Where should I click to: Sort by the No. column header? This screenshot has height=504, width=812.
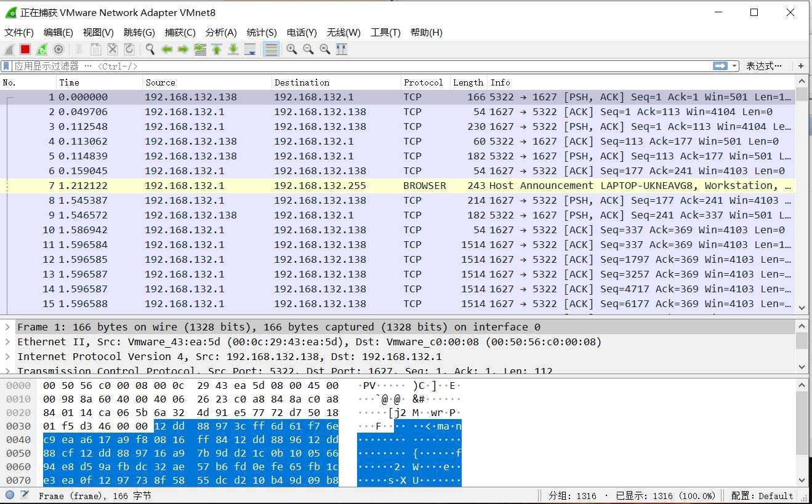28,82
